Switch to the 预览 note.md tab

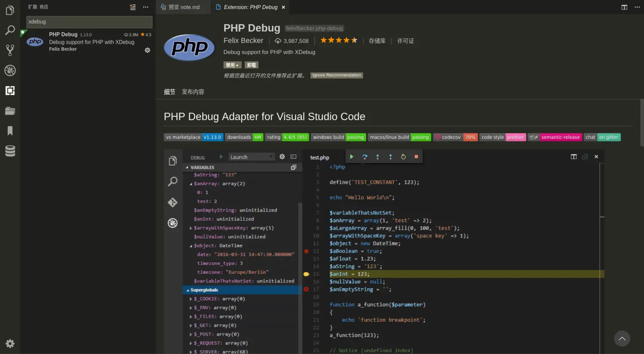(x=183, y=7)
